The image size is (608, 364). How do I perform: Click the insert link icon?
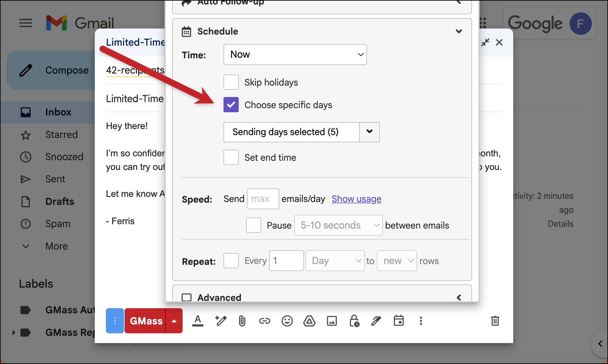click(264, 321)
